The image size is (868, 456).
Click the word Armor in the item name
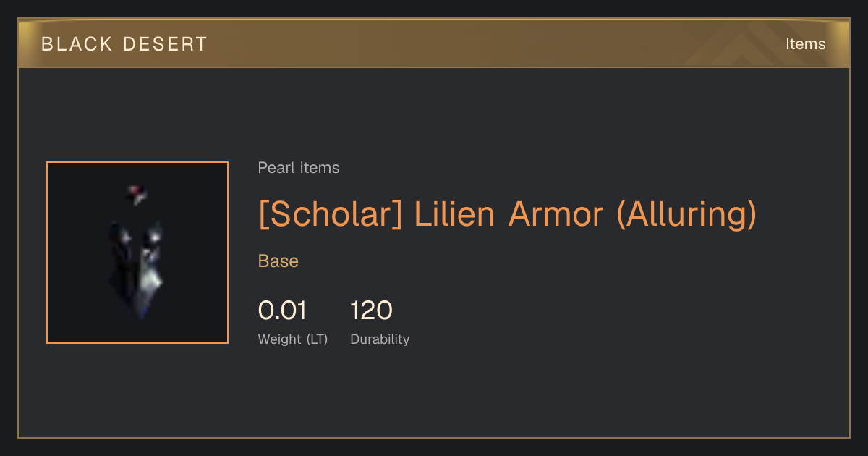(x=556, y=214)
